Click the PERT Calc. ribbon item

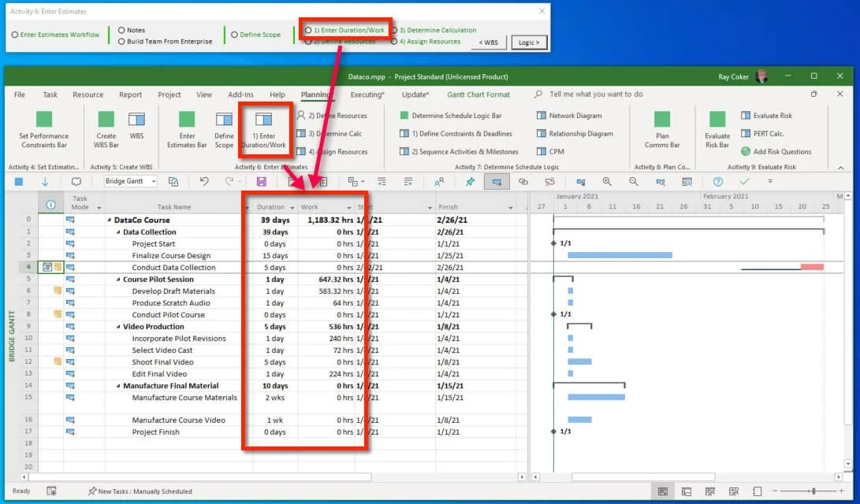[x=762, y=134]
